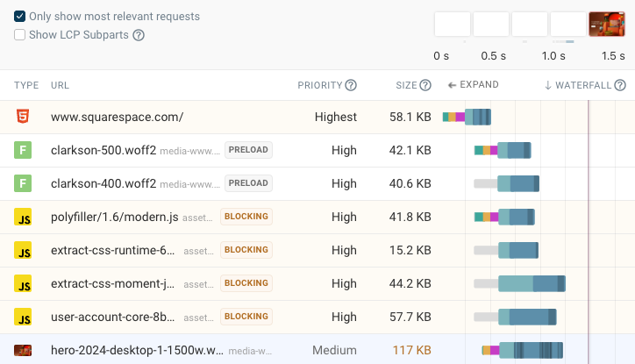Viewport: 635px width, 364px height.
Task: Click the 44.2 KB size value
Action: (410, 283)
